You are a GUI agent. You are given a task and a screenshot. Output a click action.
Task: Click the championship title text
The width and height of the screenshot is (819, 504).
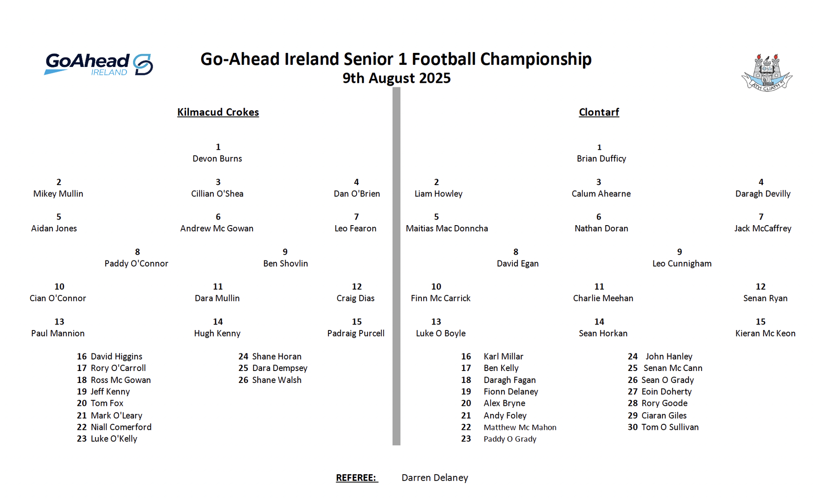(396, 59)
